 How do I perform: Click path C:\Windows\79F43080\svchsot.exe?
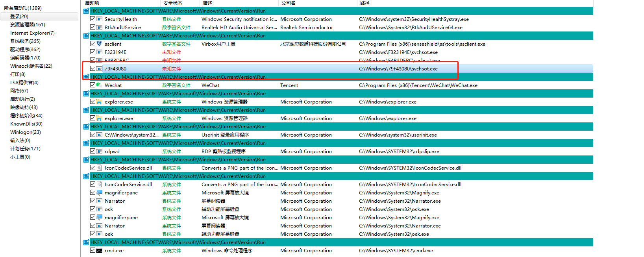pos(398,68)
